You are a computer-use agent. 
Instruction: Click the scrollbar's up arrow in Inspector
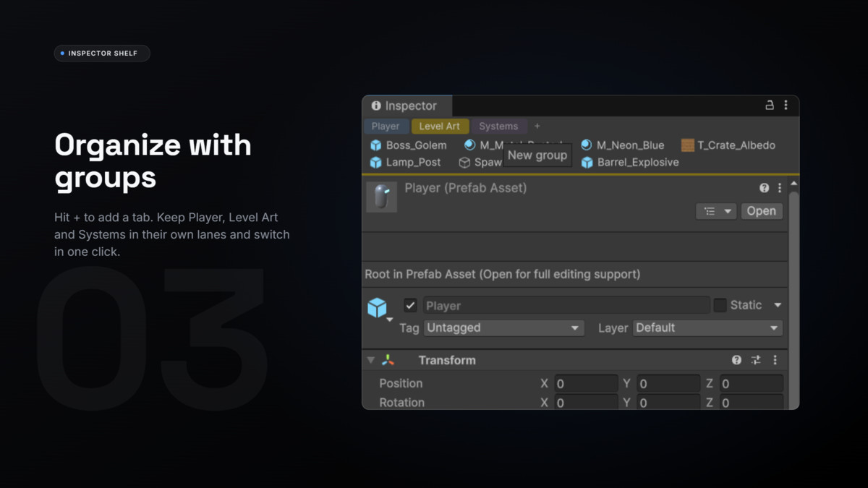(793, 184)
